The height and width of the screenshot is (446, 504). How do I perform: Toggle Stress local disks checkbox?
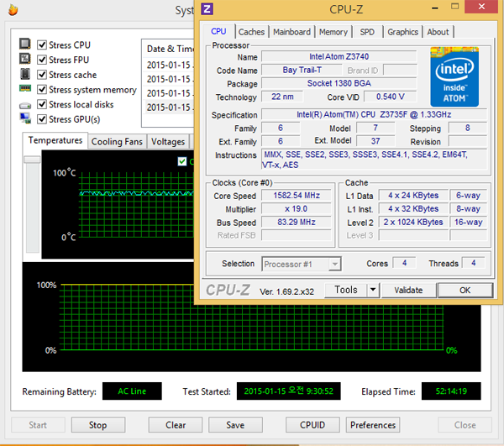(42, 104)
